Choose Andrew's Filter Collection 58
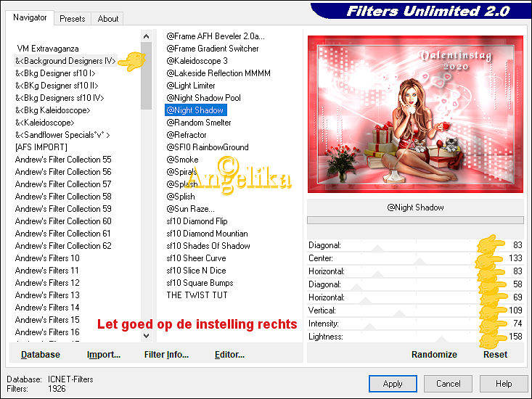Image resolution: width=532 pixels, height=399 pixels. [x=63, y=197]
